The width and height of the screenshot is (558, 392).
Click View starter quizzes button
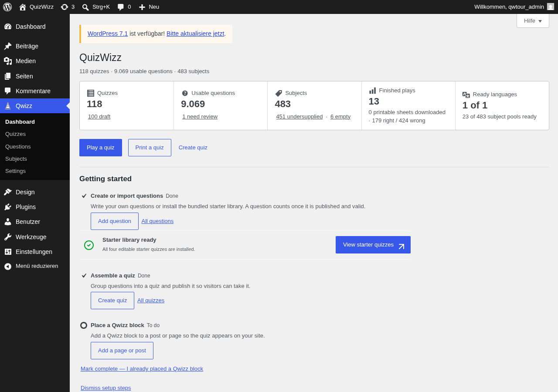click(x=373, y=245)
